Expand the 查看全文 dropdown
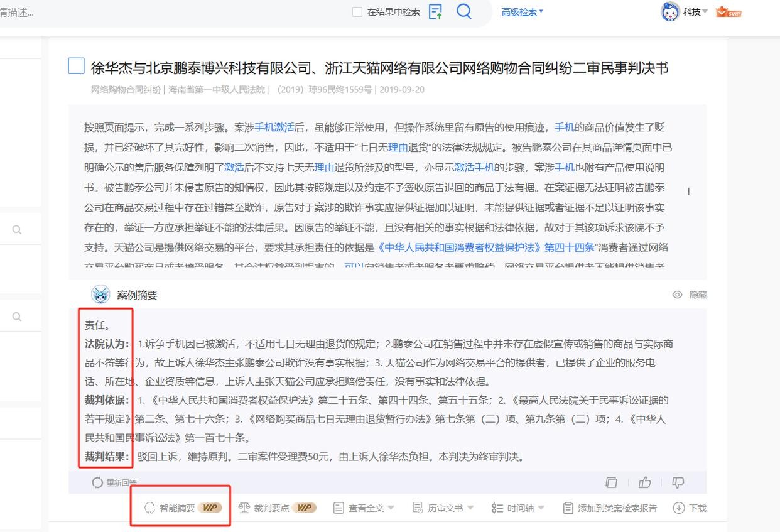Image resolution: width=780 pixels, height=532 pixels. click(364, 508)
